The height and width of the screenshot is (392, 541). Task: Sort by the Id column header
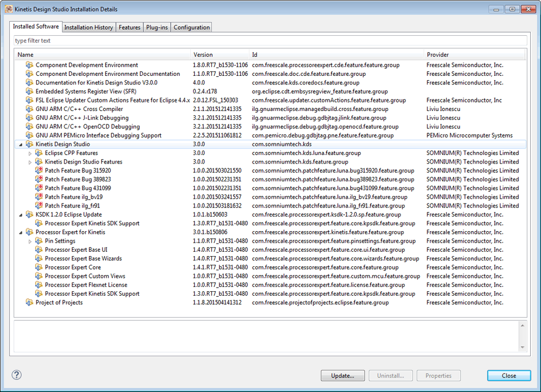pyautogui.click(x=336, y=55)
